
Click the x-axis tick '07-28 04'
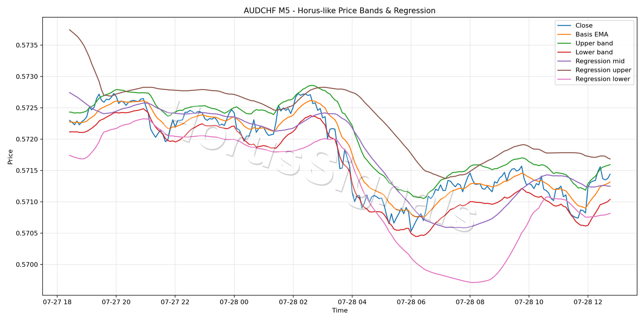(x=352, y=302)
